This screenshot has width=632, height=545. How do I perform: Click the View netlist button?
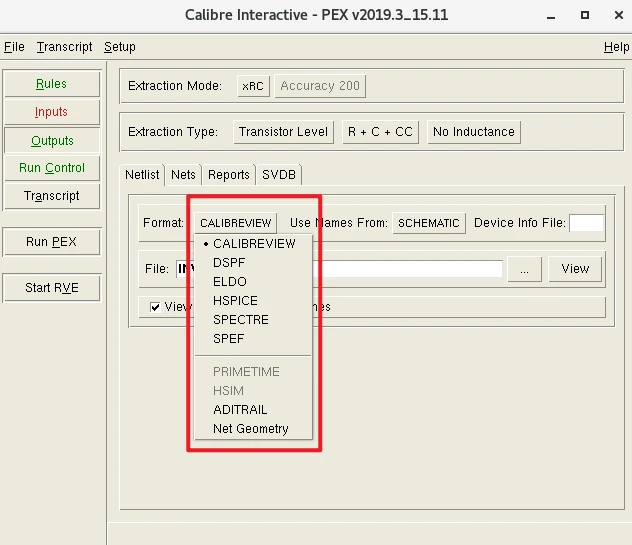tap(575, 269)
